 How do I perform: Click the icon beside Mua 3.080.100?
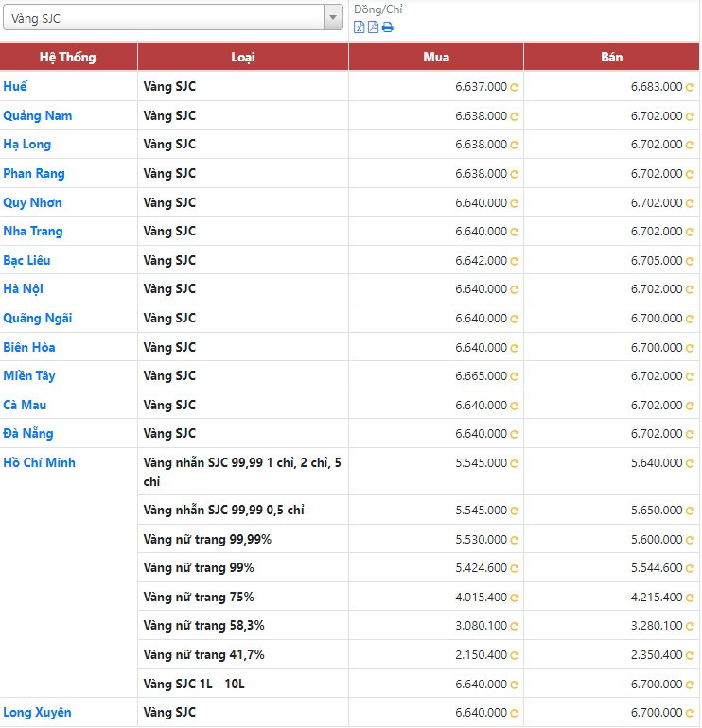pyautogui.click(x=514, y=626)
